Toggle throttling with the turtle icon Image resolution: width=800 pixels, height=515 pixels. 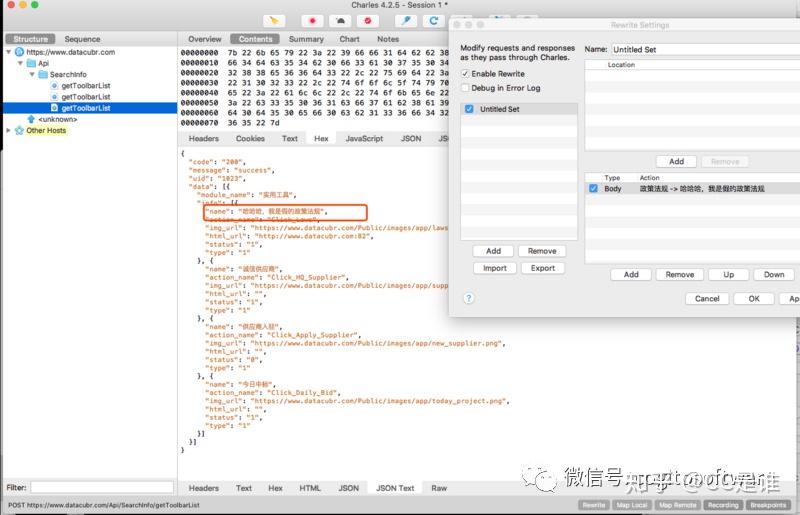pyautogui.click(x=340, y=21)
